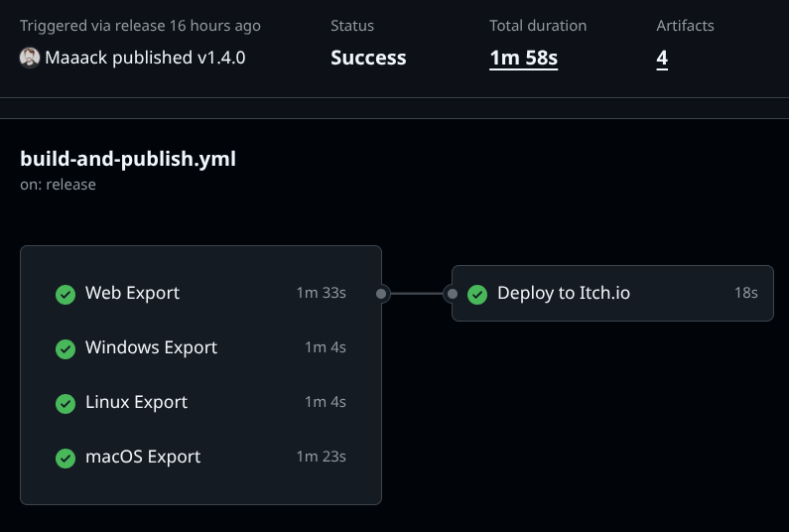Click the build-and-publish.yml workflow title
The image size is (789, 532).
pyautogui.click(x=128, y=158)
